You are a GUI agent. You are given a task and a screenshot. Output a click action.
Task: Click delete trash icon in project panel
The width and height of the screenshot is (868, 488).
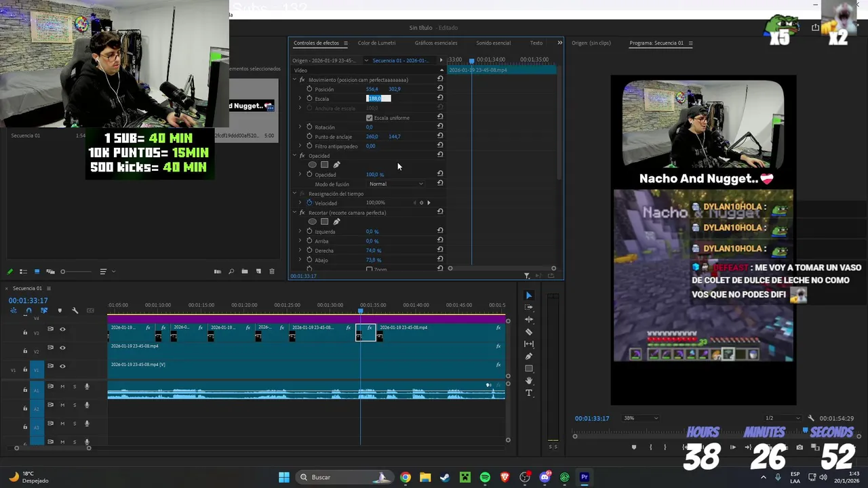click(x=272, y=271)
